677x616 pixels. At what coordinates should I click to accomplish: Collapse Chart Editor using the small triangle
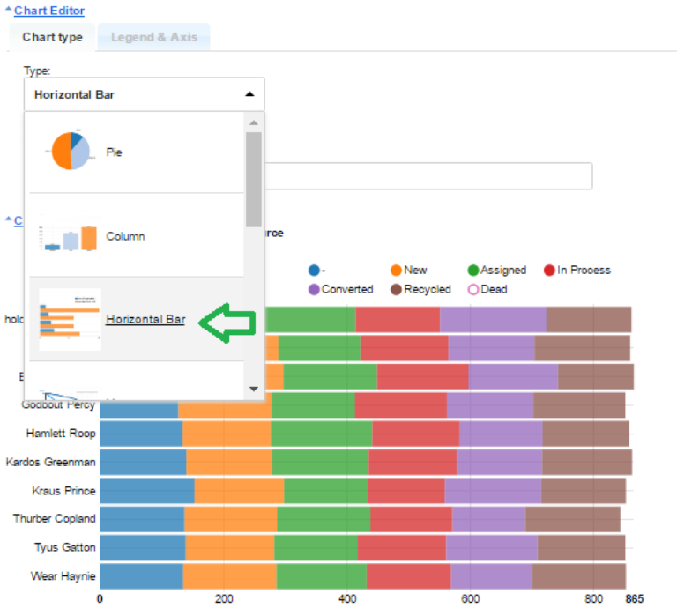[x=8, y=8]
